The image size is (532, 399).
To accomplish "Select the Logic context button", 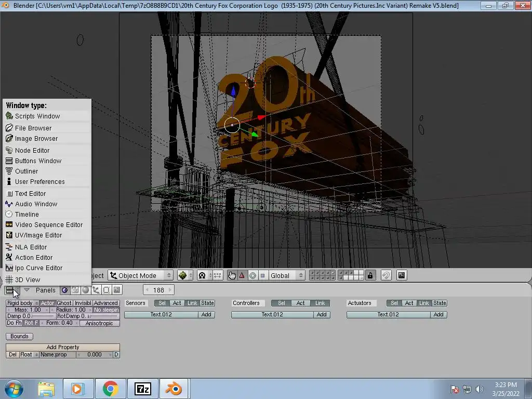I will (x=64, y=290).
